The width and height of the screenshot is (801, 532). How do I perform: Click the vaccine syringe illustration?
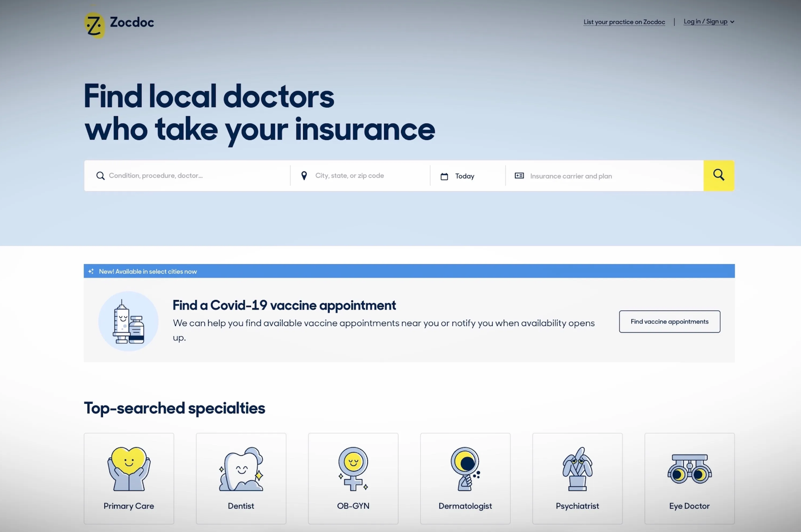pos(128,321)
